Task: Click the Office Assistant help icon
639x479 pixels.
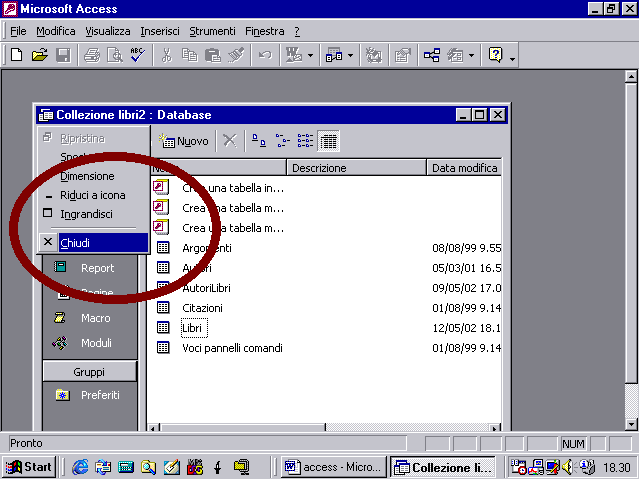Action: [x=496, y=55]
